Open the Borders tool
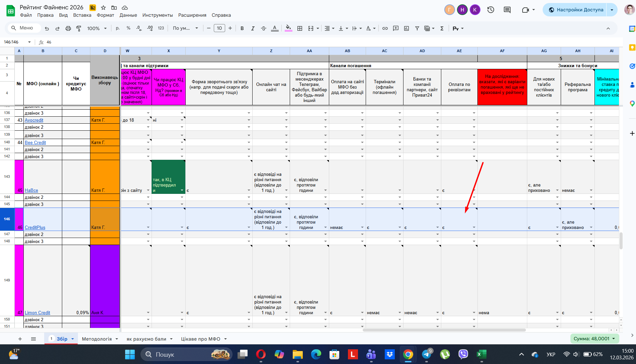 300,28
